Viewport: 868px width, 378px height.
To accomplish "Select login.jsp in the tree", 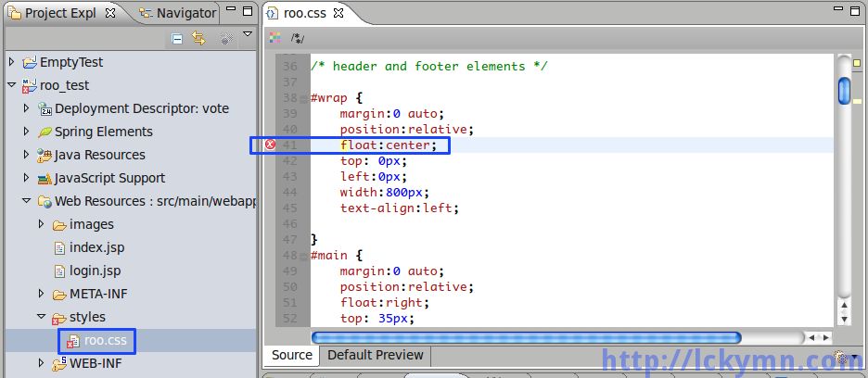I will pos(96,271).
